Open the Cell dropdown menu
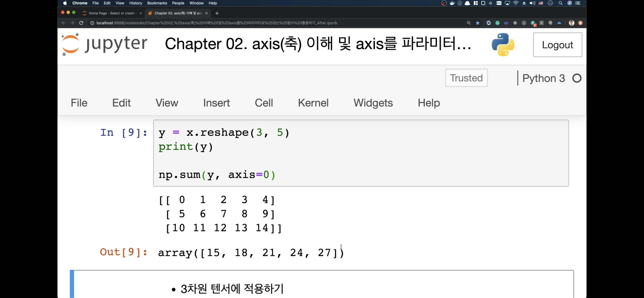 pyautogui.click(x=264, y=103)
